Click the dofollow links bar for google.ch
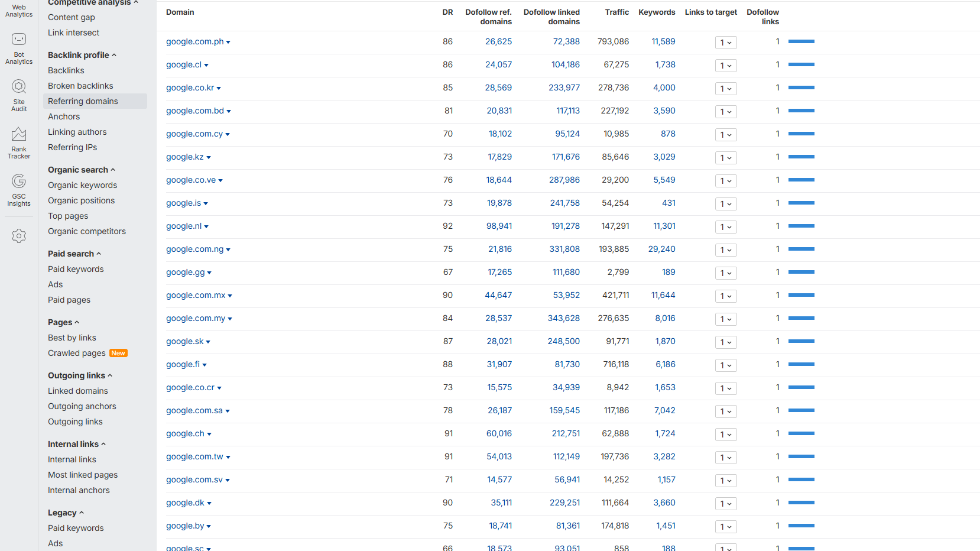The width and height of the screenshot is (980, 551). (x=801, y=433)
